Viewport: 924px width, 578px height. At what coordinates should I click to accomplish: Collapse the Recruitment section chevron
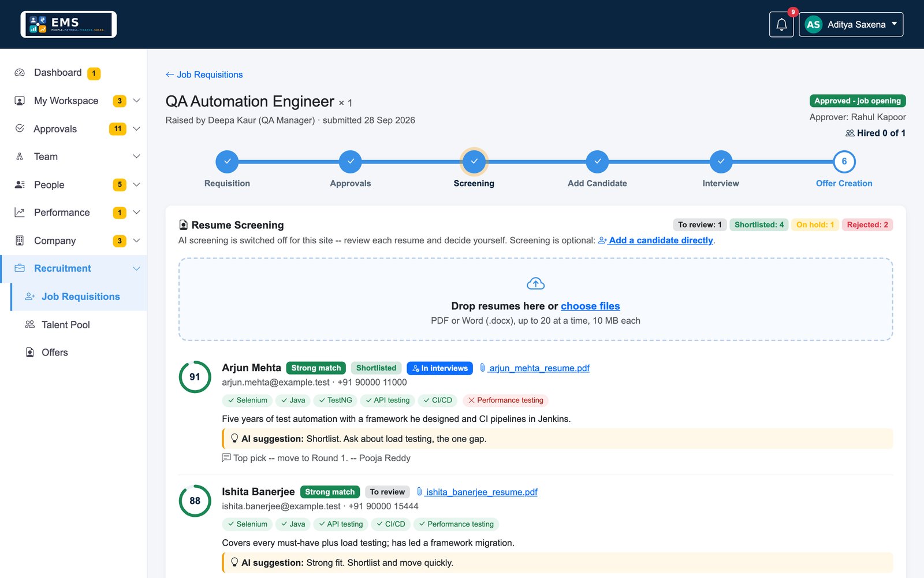tap(137, 268)
